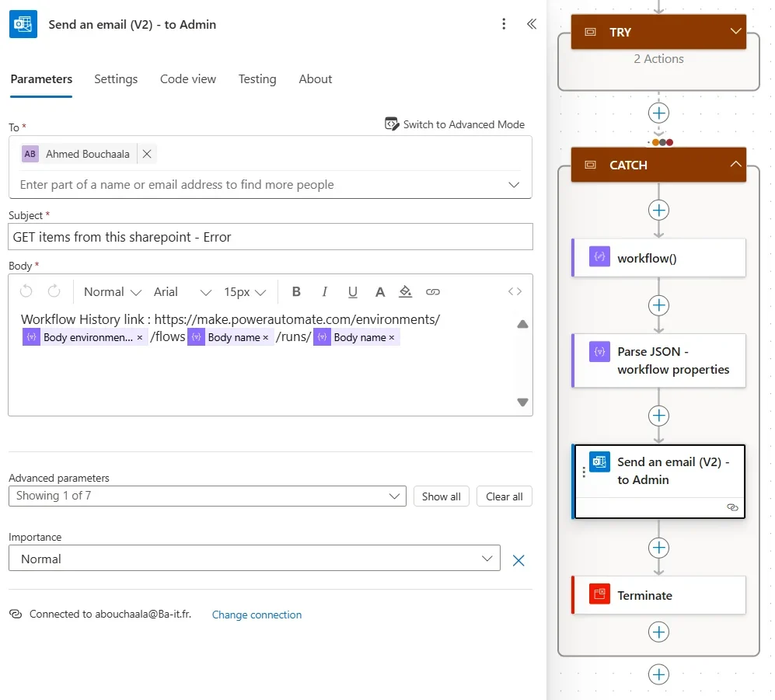Open the Normal paragraph style dropdown
The image size is (775, 700).
[x=113, y=292]
